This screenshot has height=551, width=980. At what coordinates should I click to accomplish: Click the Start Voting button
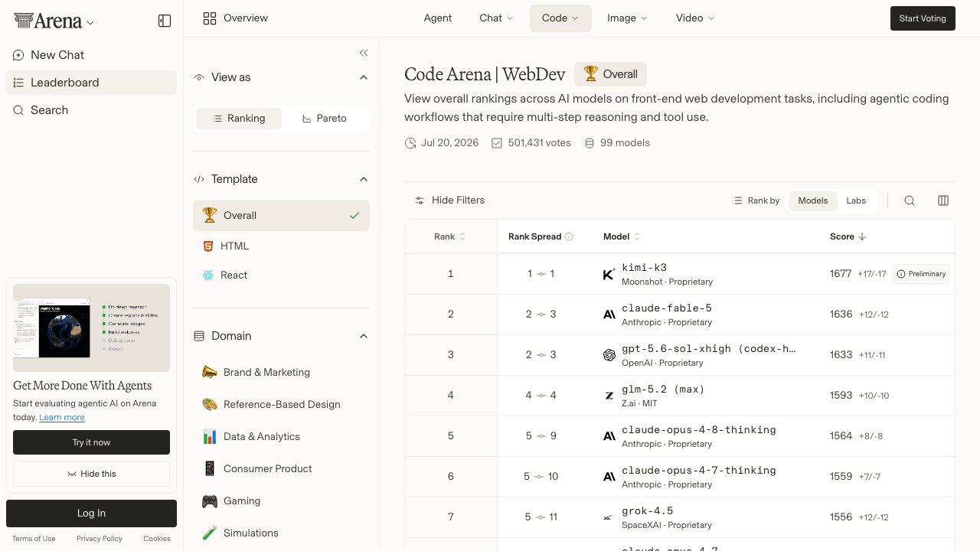point(923,18)
